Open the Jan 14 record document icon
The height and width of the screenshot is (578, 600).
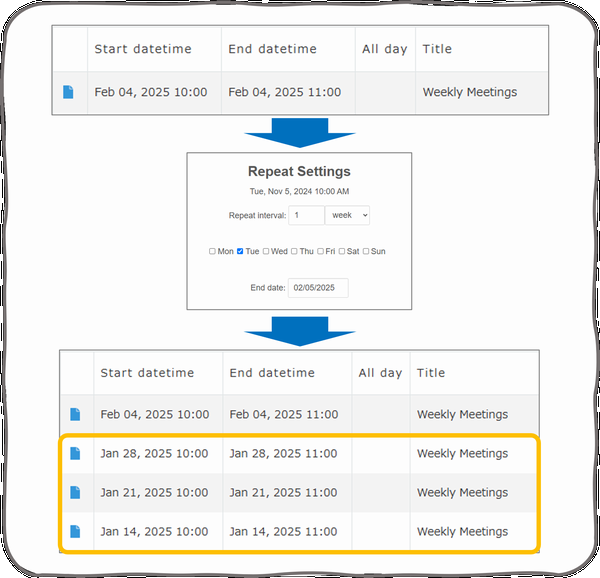click(x=75, y=531)
